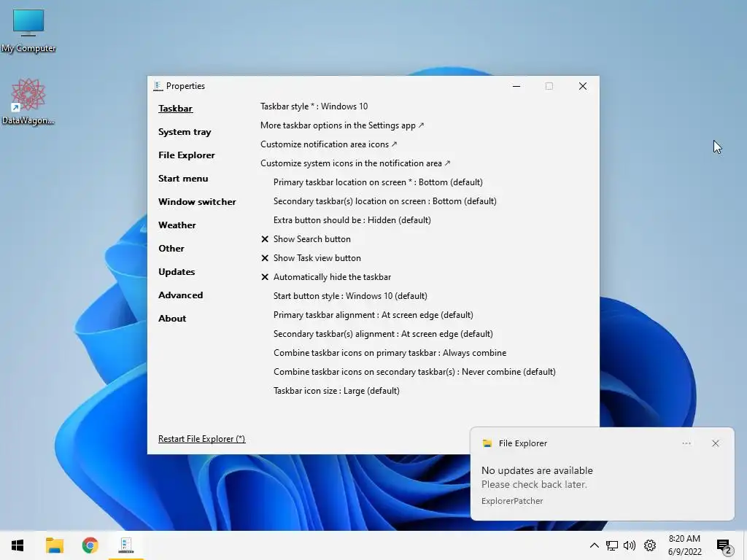Click the settings gear tray icon
Screen dimensions: 747x560
(x=650, y=545)
